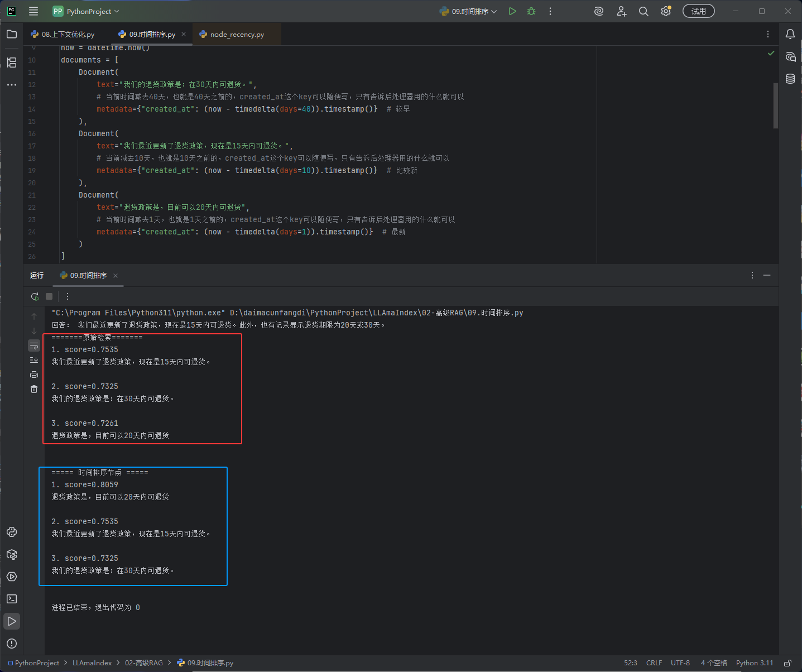Screen dimensions: 802x672
Task: Click line number 16 in gutter
Action: [32, 134]
